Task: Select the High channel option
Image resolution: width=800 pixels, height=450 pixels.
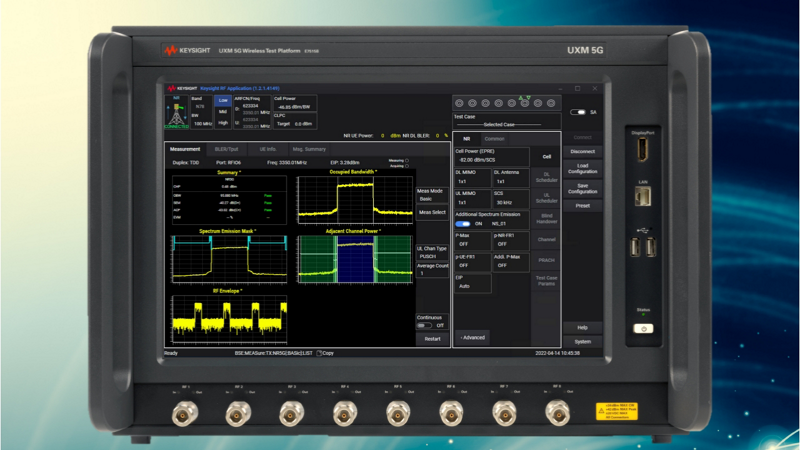Action: tap(223, 122)
